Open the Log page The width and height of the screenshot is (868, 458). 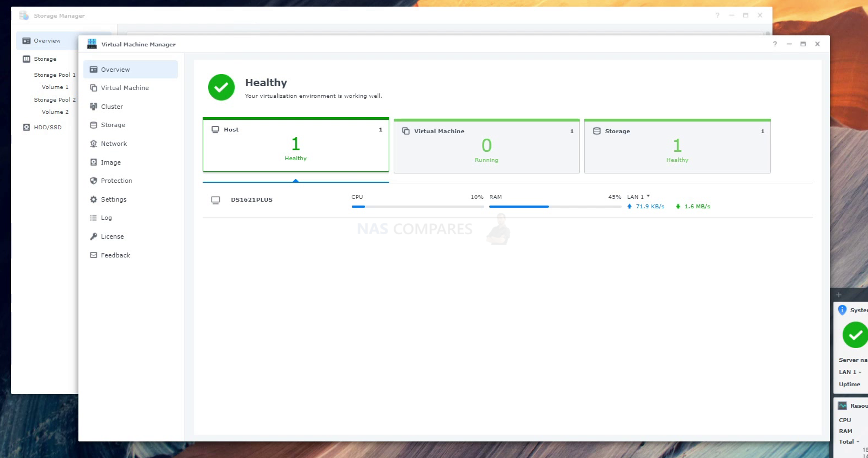tap(130, 218)
